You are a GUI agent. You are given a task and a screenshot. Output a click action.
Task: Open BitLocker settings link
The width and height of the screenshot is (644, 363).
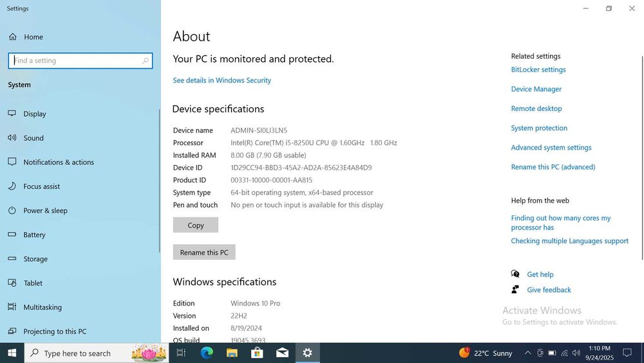pyautogui.click(x=538, y=70)
